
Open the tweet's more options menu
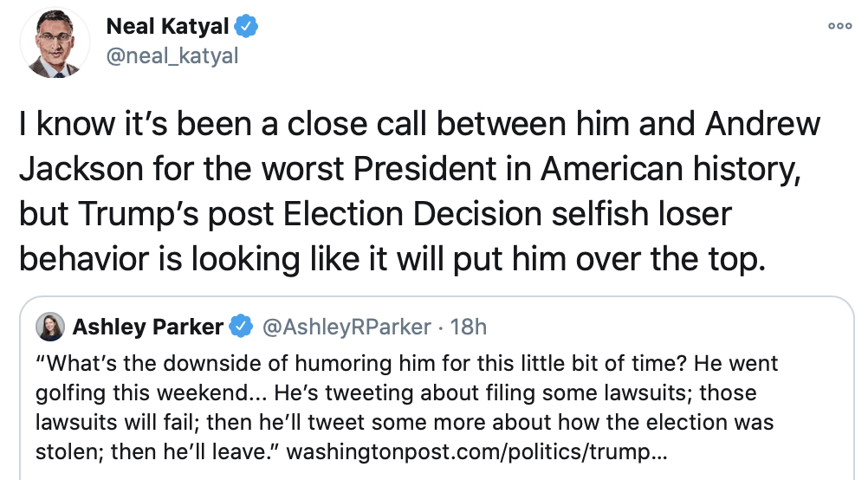point(839,26)
